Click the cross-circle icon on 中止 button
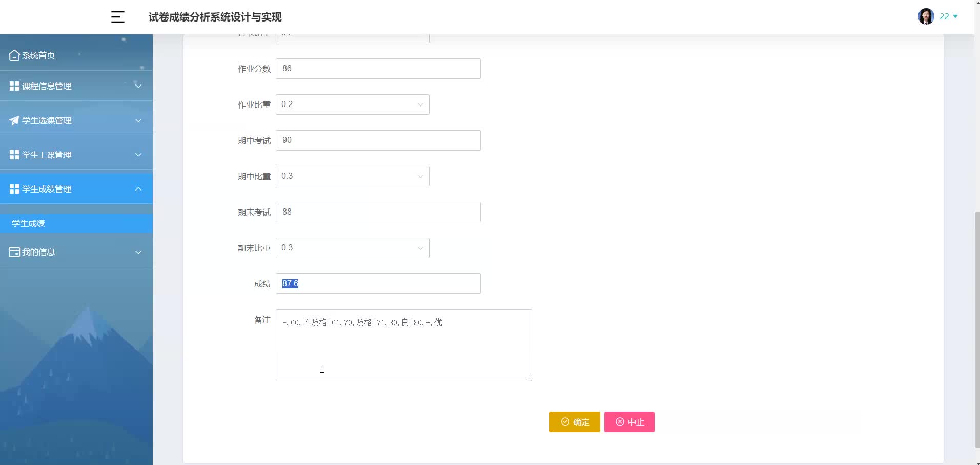This screenshot has height=465, width=980. point(620,421)
